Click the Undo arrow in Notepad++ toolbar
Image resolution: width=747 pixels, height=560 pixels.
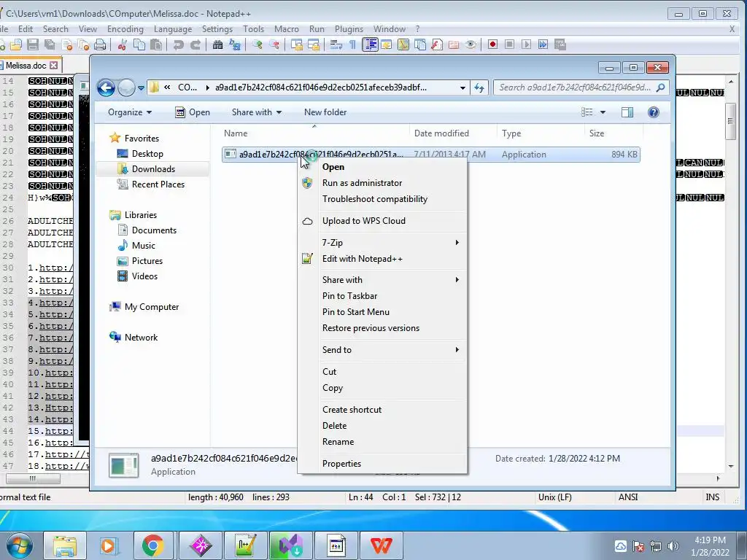click(x=179, y=44)
